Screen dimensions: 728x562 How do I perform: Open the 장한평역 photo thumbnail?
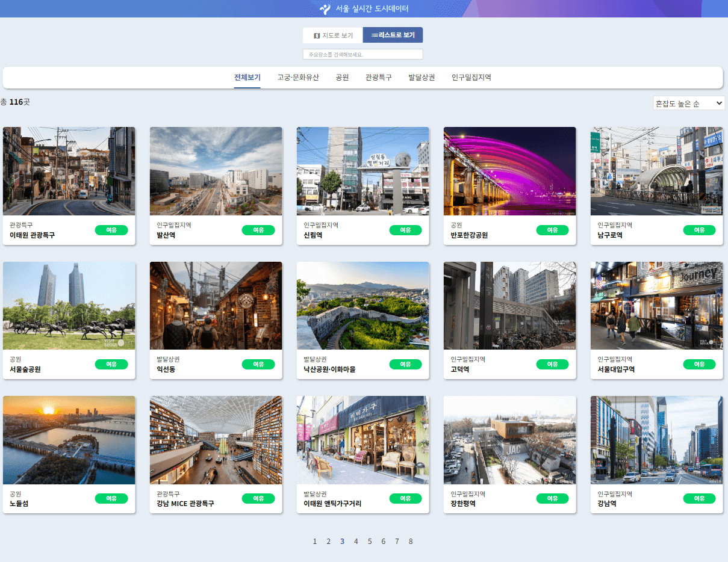(x=510, y=440)
